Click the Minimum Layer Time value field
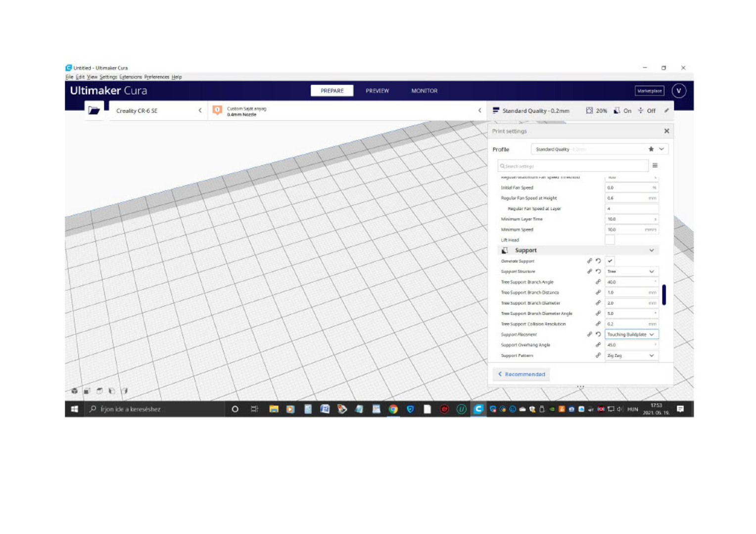This screenshot has width=756, height=534. [632, 219]
